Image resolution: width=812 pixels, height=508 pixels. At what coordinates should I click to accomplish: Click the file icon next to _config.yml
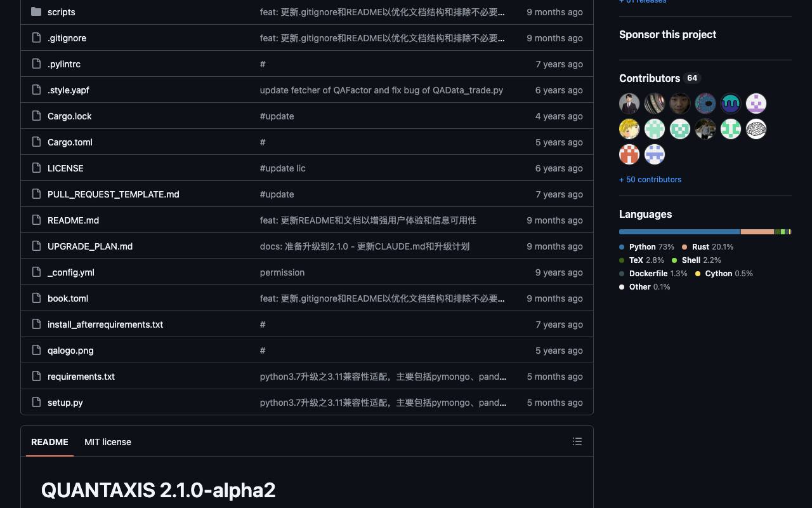click(36, 272)
